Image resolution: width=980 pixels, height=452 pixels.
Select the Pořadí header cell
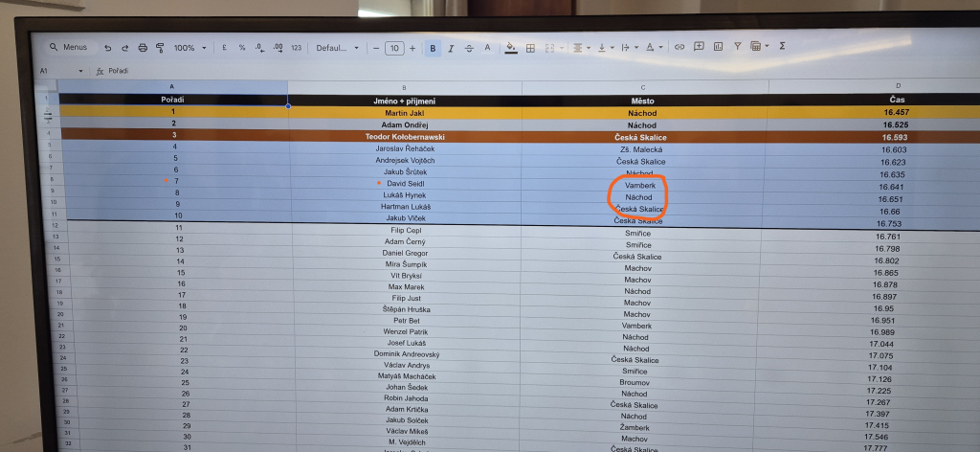click(173, 100)
